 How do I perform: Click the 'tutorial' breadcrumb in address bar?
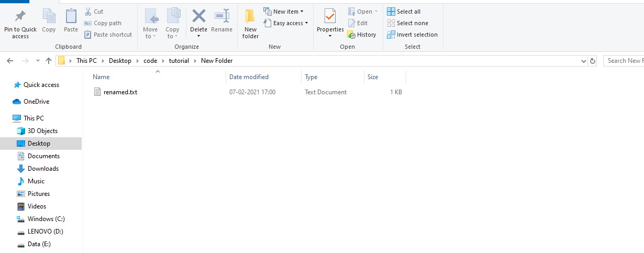pyautogui.click(x=179, y=61)
